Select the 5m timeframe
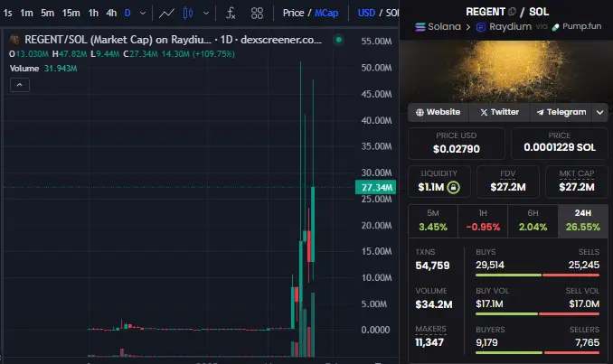 pos(48,13)
